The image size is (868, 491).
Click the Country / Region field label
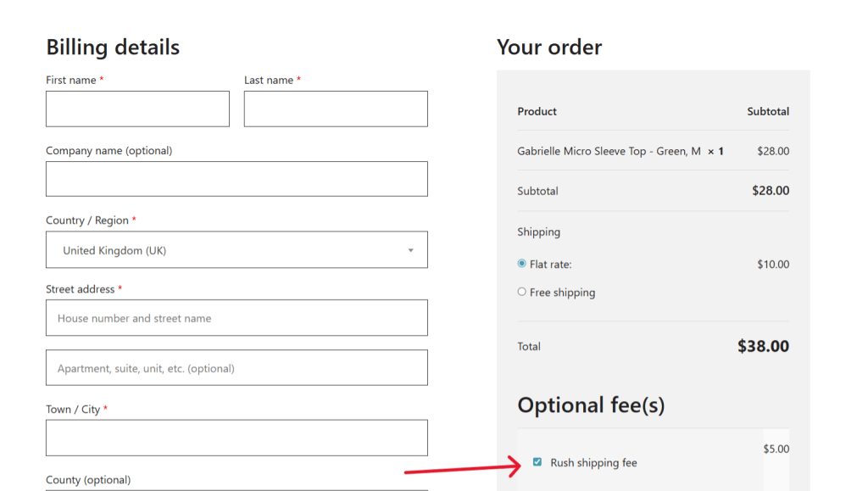(87, 220)
